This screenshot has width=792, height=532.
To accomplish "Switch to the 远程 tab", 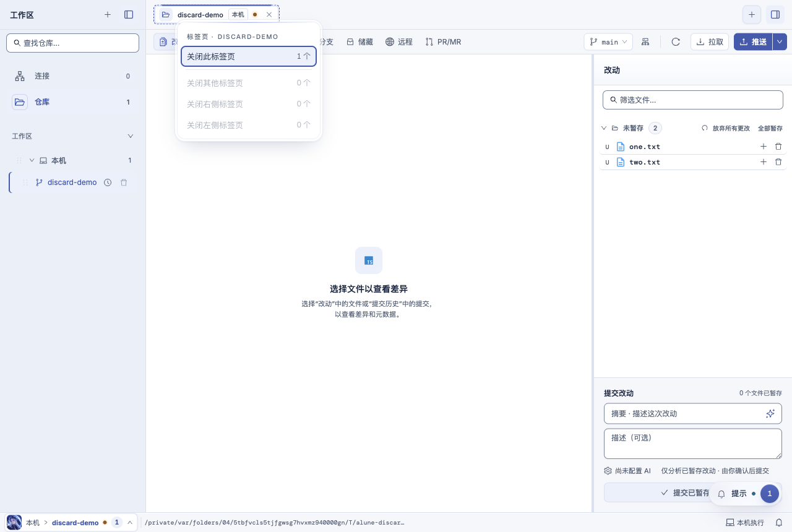I will [x=399, y=42].
